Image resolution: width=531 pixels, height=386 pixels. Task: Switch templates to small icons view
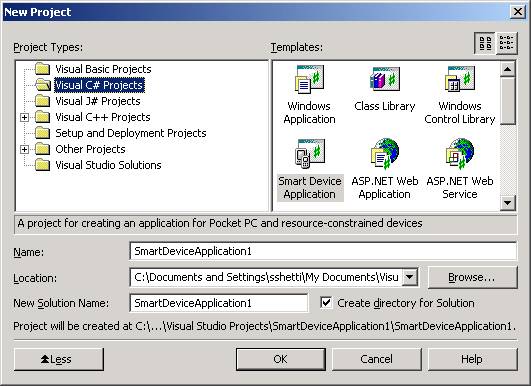[507, 43]
